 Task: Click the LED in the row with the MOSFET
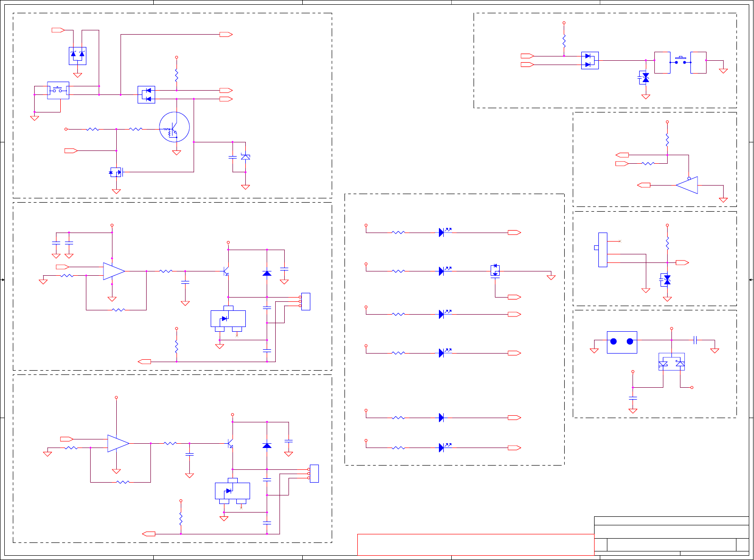click(x=444, y=271)
